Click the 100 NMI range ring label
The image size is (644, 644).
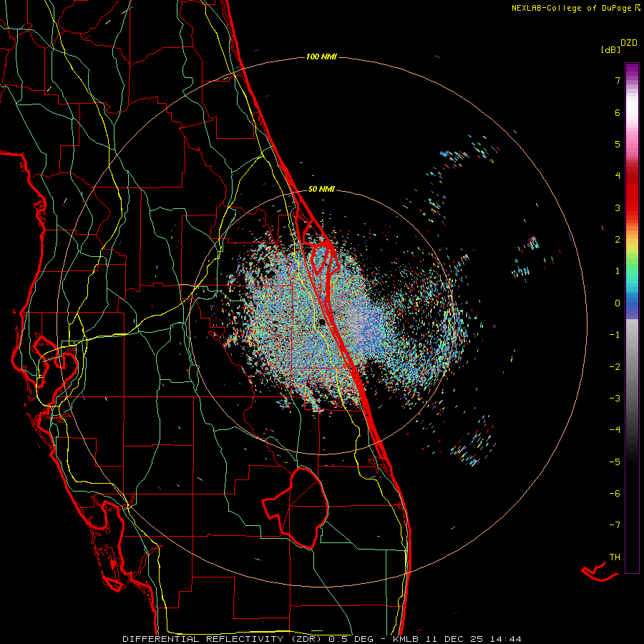tap(321, 57)
